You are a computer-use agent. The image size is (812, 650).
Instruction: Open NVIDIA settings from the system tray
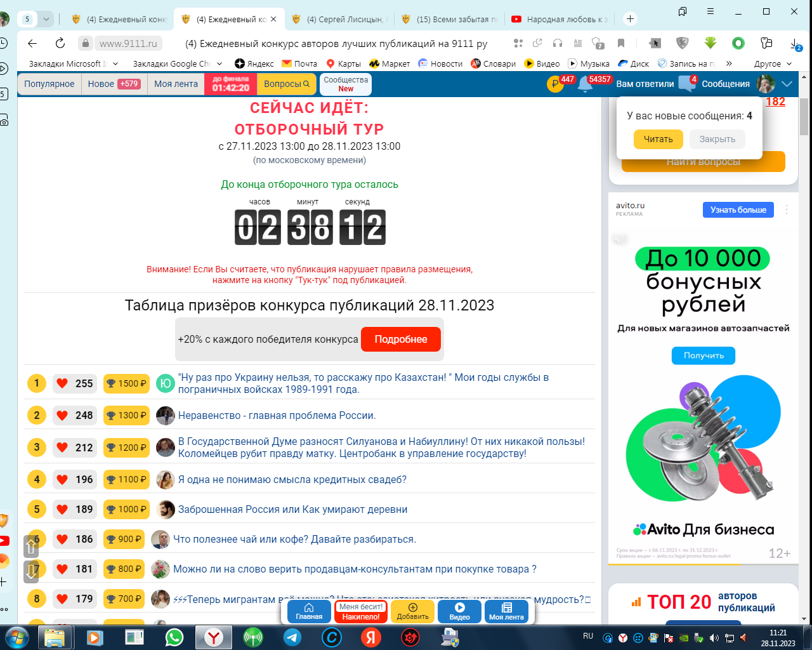click(683, 637)
